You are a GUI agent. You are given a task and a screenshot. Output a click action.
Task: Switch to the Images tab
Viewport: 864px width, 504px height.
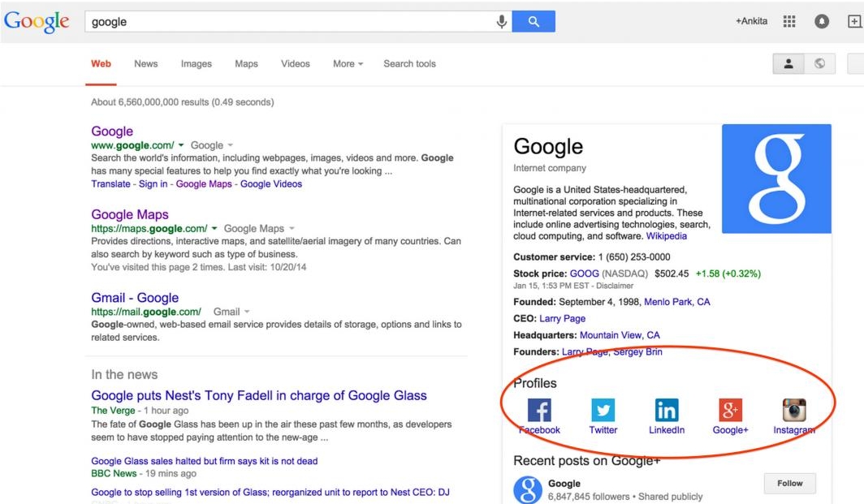[x=196, y=63]
